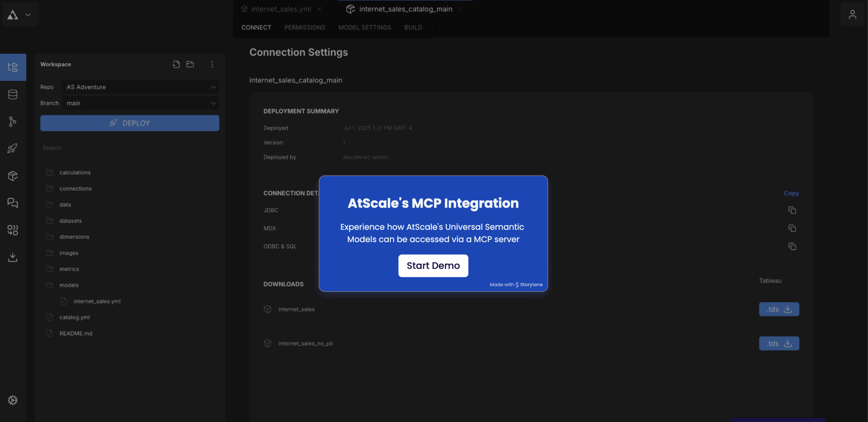The image size is (868, 422).
Task: Open the grid widgets sidebar icon
Action: [x=13, y=230]
